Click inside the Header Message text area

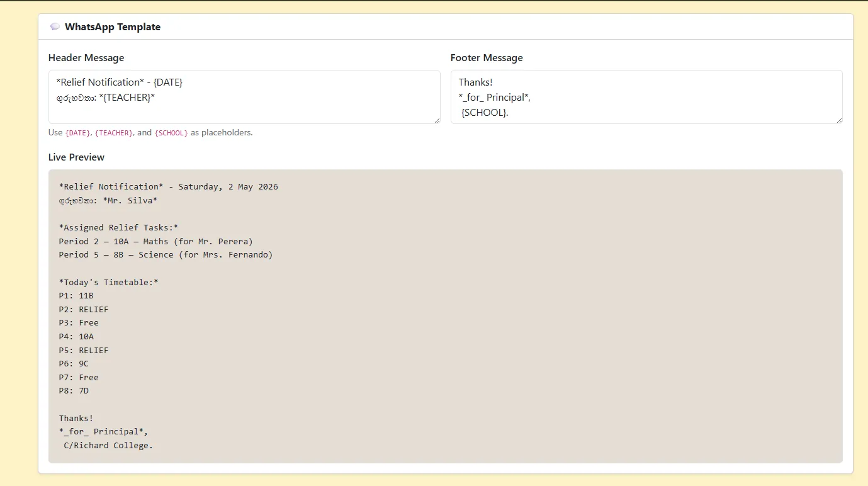[x=244, y=97]
